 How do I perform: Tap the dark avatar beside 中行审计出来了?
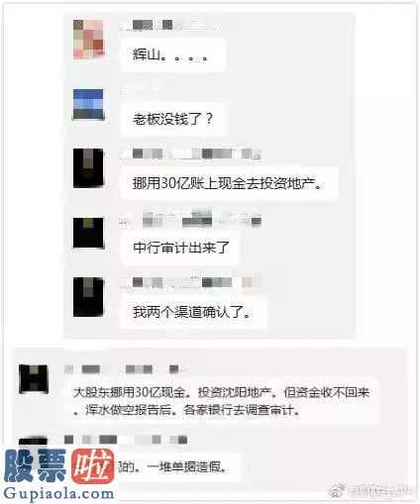coord(88,233)
